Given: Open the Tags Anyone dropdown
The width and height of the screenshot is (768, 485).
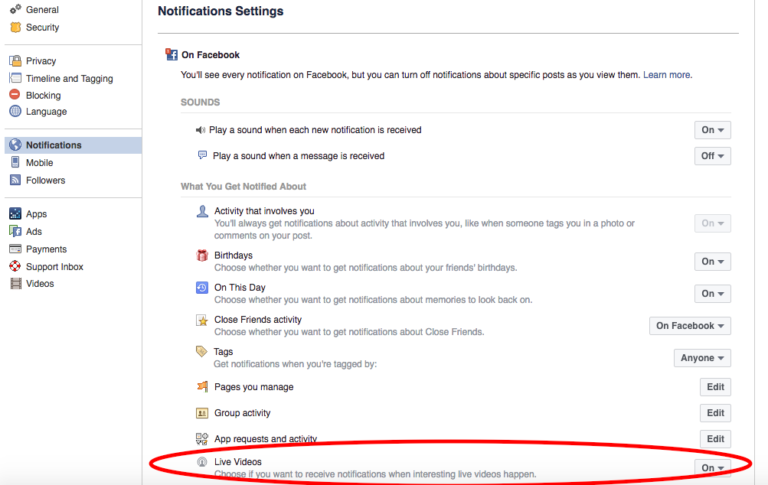Looking at the screenshot, I should [702, 358].
